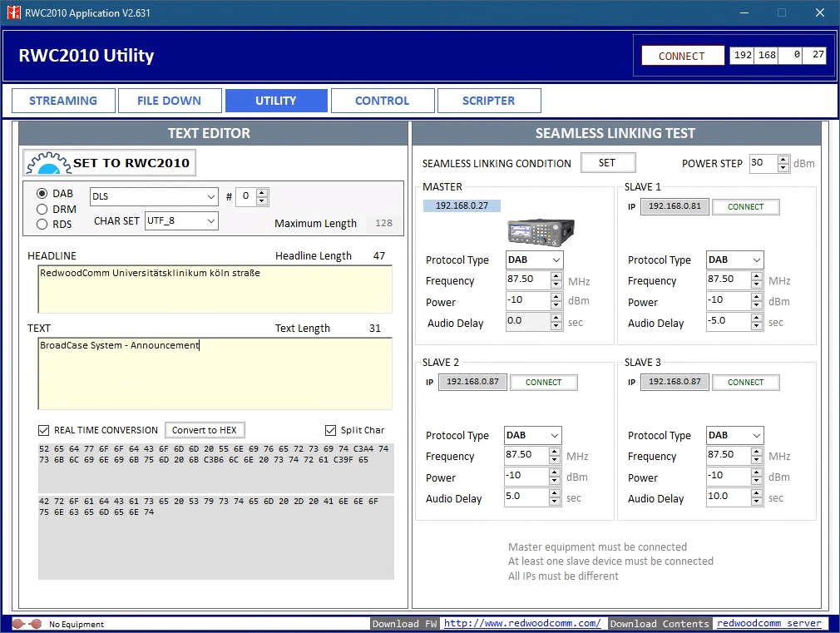840x633 pixels.
Task: Click the Master Frequency stepper arrows
Action: pos(556,279)
